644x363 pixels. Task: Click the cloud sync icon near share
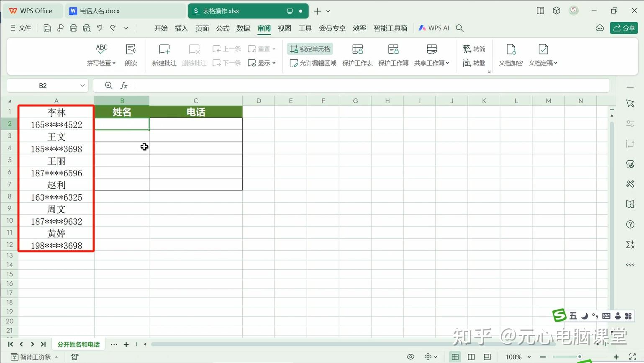(x=600, y=28)
